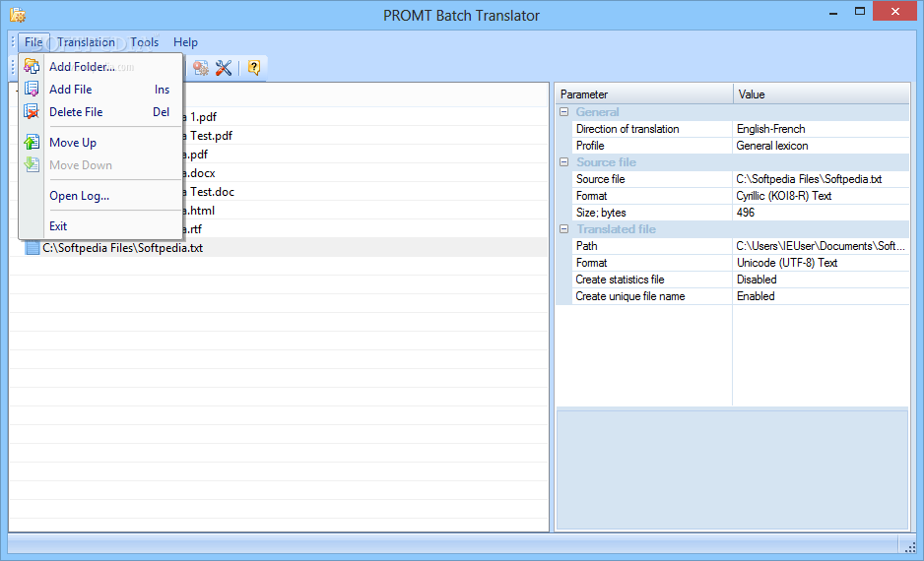Image resolution: width=924 pixels, height=561 pixels.
Task: Minimize the PROMT Batch Translator window
Action: 833,13
